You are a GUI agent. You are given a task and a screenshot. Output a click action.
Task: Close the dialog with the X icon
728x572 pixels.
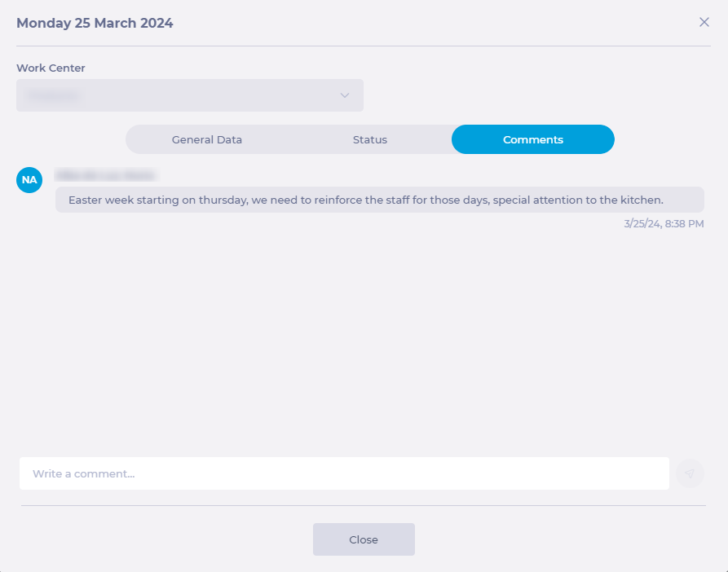(704, 22)
